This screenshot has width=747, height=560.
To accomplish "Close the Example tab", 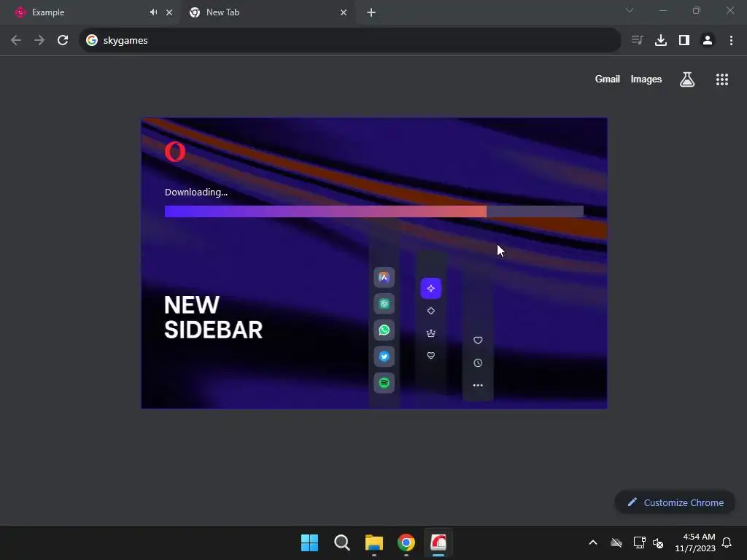I will (x=169, y=12).
